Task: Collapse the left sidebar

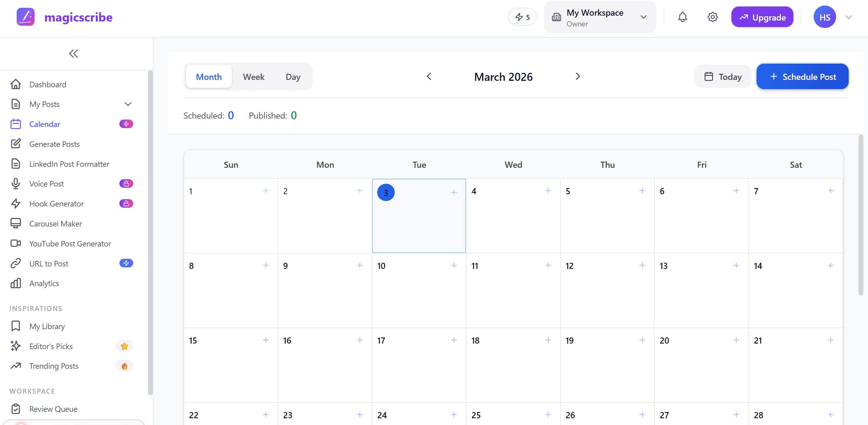Action: (x=73, y=53)
